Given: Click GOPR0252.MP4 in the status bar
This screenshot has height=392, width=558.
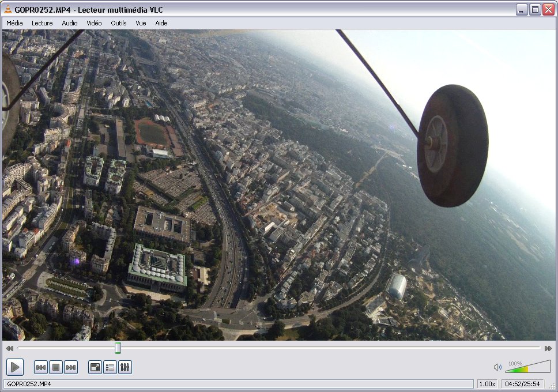Looking at the screenshot, I should point(29,384).
